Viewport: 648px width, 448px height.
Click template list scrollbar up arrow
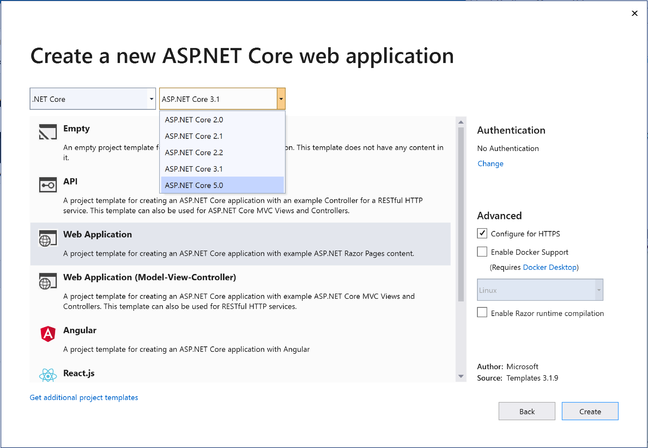461,122
